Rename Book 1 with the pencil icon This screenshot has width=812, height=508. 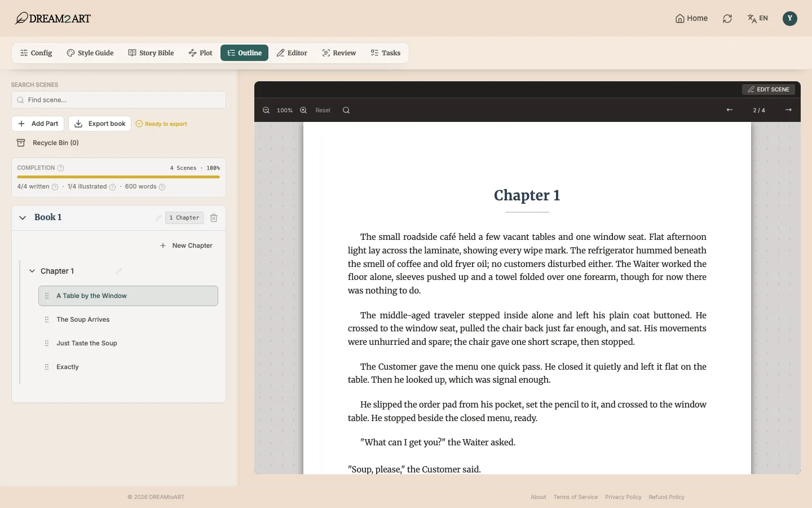tap(158, 218)
